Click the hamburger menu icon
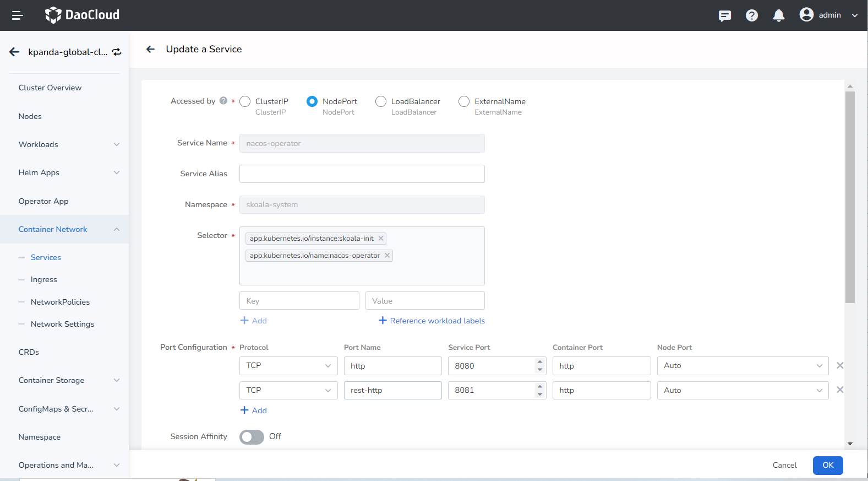 click(x=17, y=15)
